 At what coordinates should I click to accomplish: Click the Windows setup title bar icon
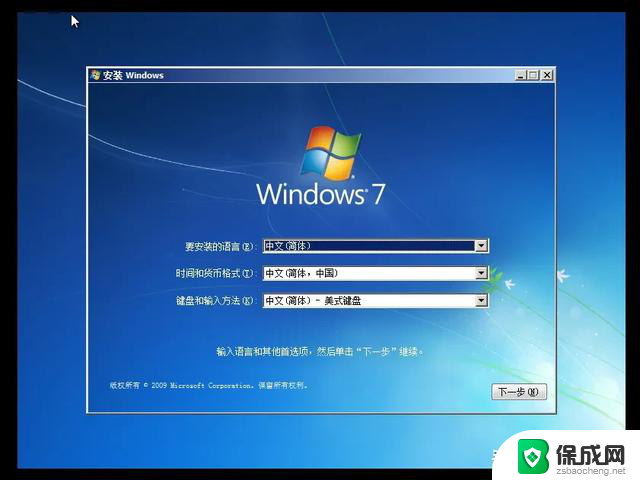[96, 75]
